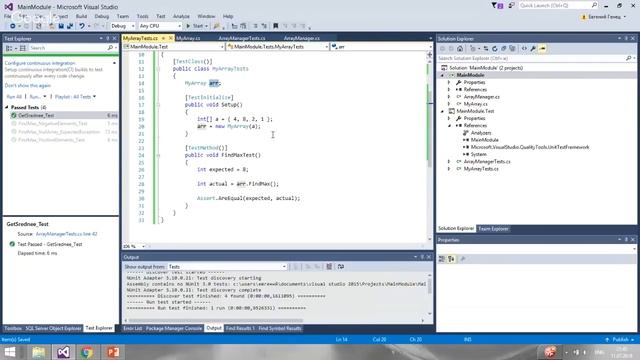Open MainModule.Tests.MyArrayTests type dropdown
Screen dimensions: 640x360
click(x=278, y=47)
